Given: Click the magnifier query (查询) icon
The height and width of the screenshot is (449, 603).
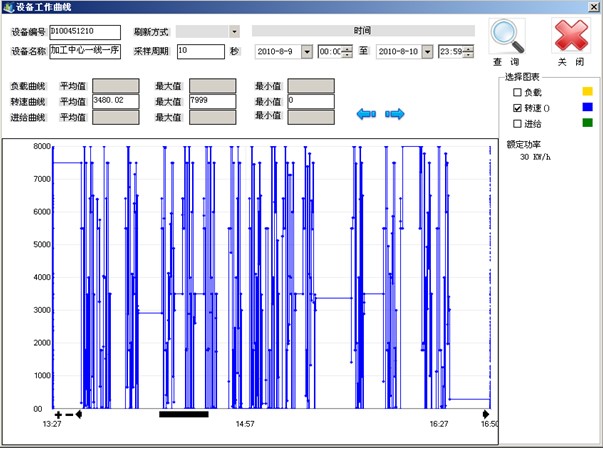Looking at the screenshot, I should (507, 37).
